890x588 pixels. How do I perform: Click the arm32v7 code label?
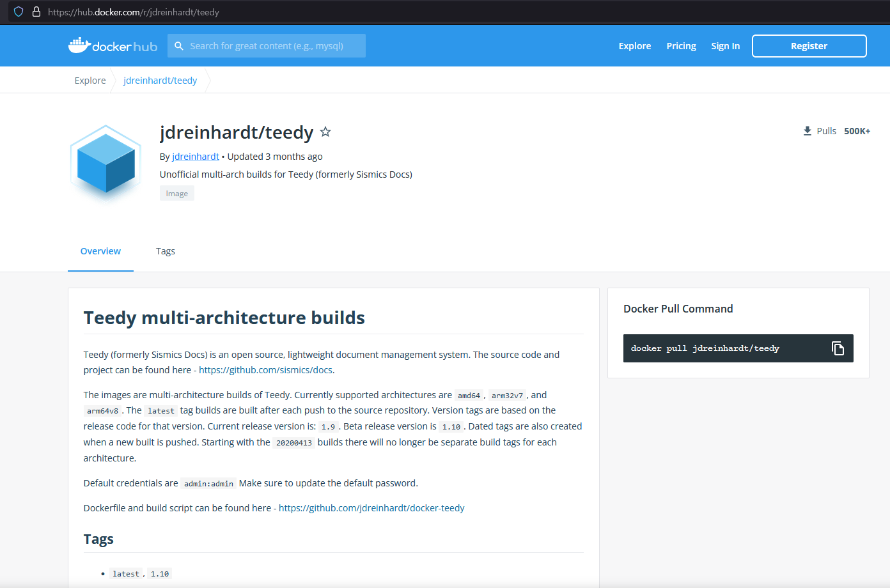[507, 396]
